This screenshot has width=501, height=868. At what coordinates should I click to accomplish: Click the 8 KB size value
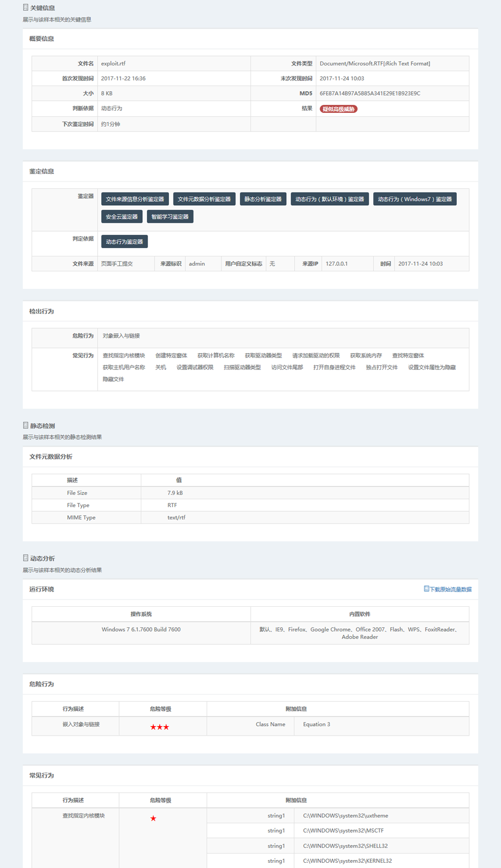pos(107,93)
